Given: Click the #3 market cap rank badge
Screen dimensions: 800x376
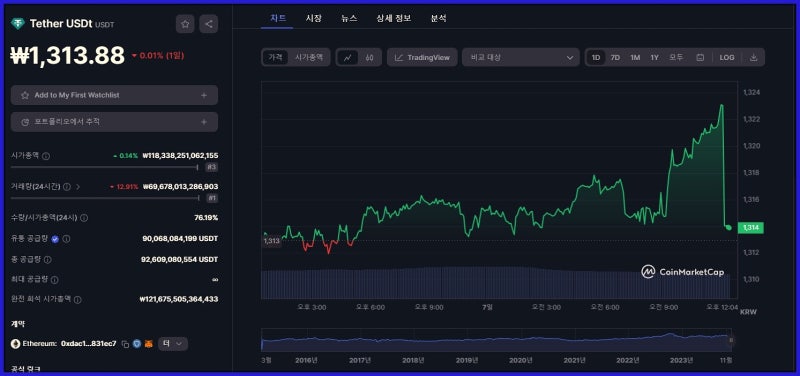Looking at the screenshot, I should point(211,167).
